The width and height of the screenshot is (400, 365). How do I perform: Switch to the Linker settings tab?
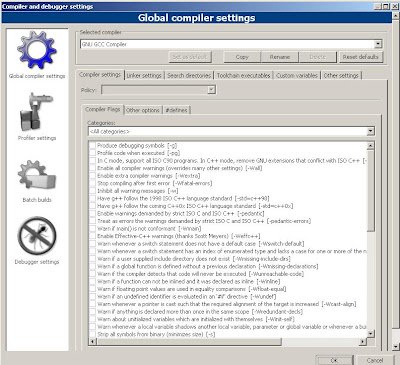coord(144,76)
